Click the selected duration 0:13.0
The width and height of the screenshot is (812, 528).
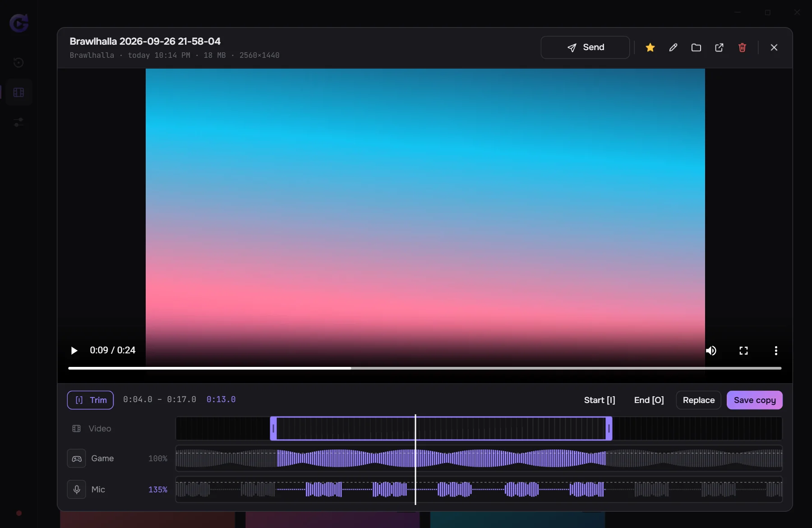[221, 399]
